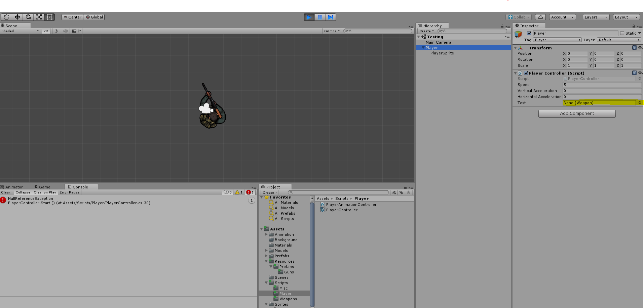
Task: Select PlayerController script asset
Action: pyautogui.click(x=342, y=210)
